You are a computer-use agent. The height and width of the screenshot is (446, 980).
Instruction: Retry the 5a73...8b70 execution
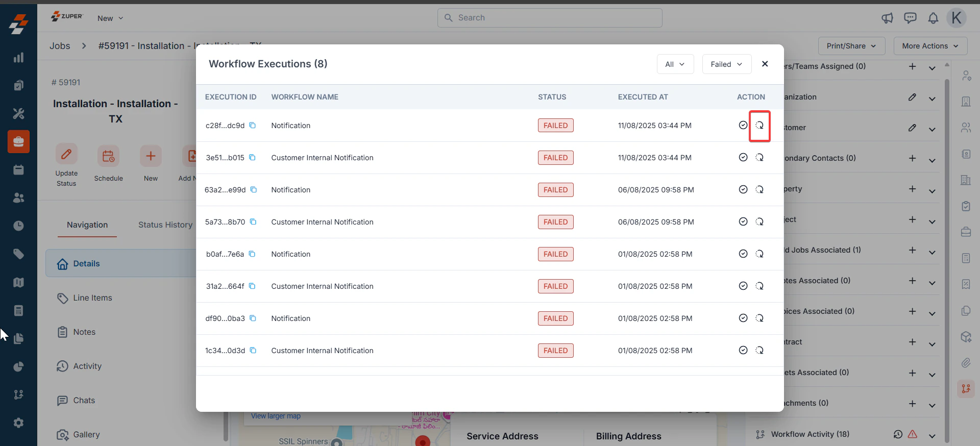[759, 222]
